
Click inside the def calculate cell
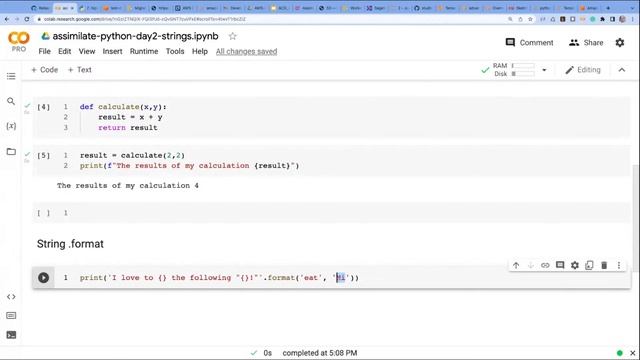pos(331,117)
